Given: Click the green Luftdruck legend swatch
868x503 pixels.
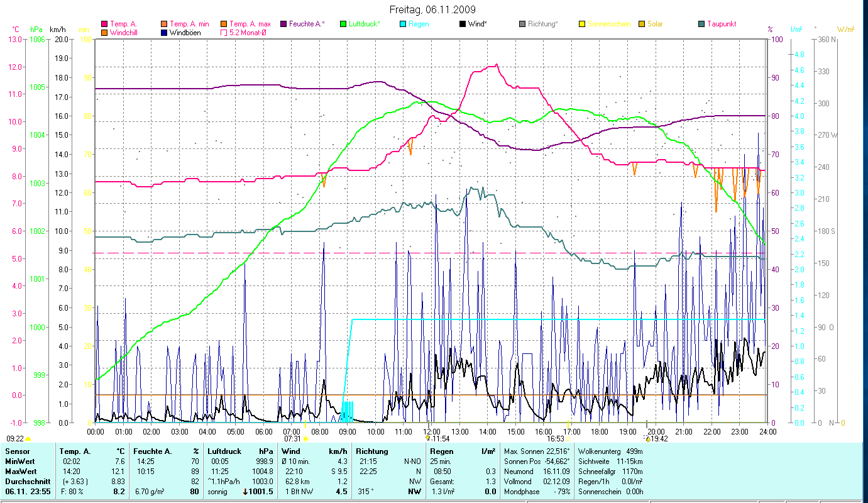Looking at the screenshot, I should 343,24.
